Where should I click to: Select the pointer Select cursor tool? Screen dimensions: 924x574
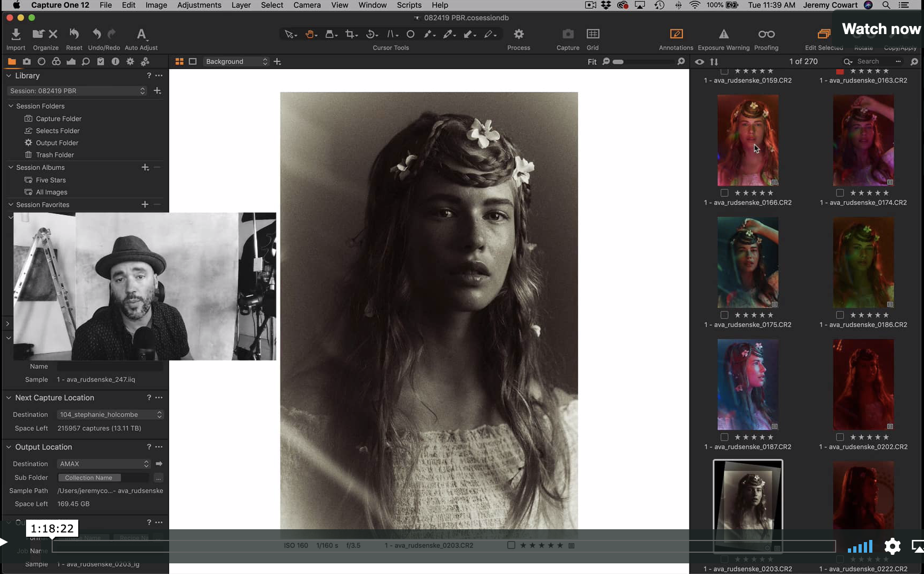point(289,34)
